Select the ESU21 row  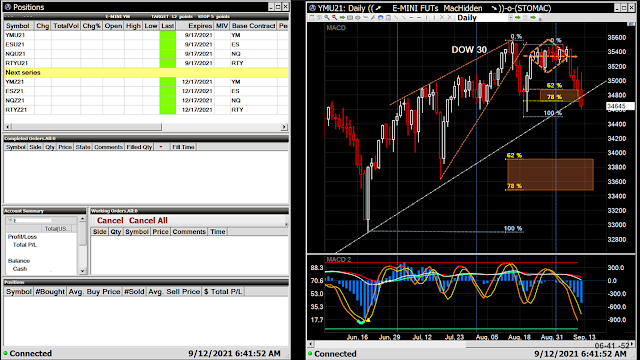coord(146,44)
